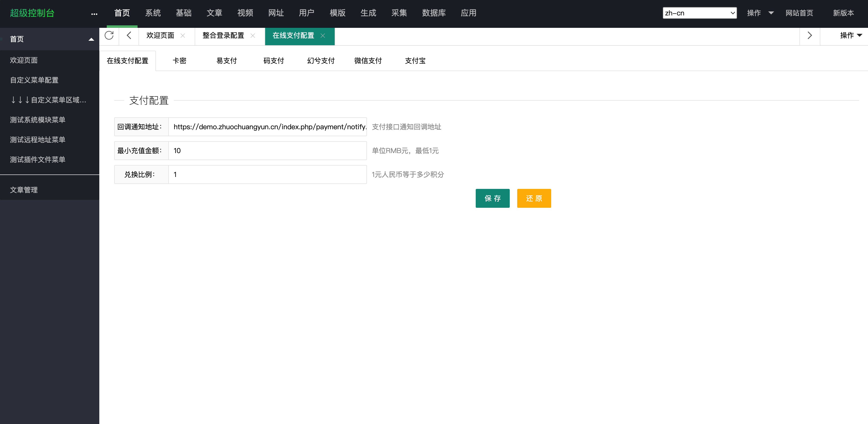Focus the 兑换比例 input field
The height and width of the screenshot is (424, 868).
[268, 174]
